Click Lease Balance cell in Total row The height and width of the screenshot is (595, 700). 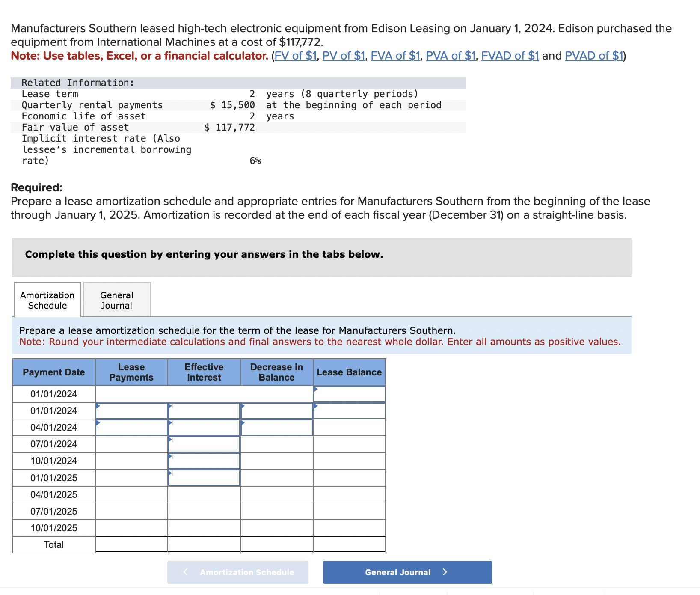point(349,544)
